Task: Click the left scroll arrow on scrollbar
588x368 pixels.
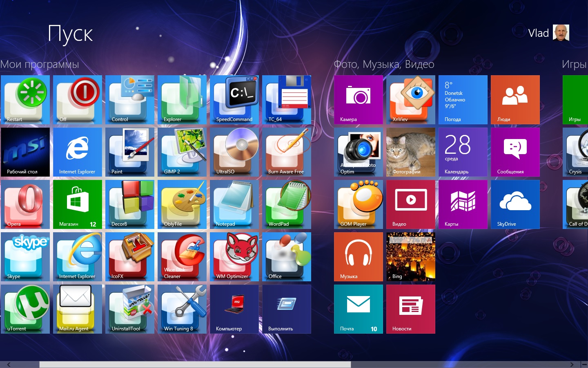Action: (9, 364)
